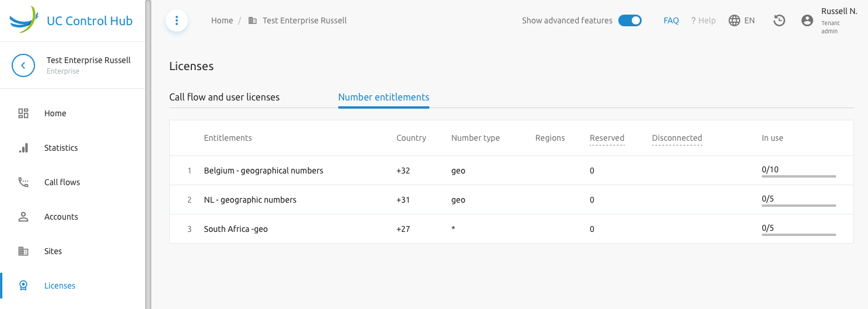Click the back arrow beside Test Enterprise Russell
The image size is (868, 309).
pyautogui.click(x=23, y=65)
